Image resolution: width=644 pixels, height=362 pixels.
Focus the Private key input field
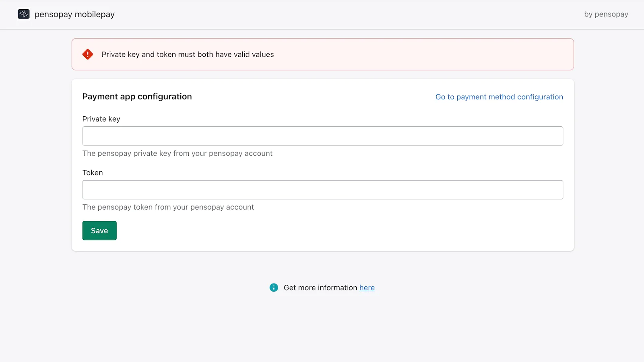coord(323,136)
